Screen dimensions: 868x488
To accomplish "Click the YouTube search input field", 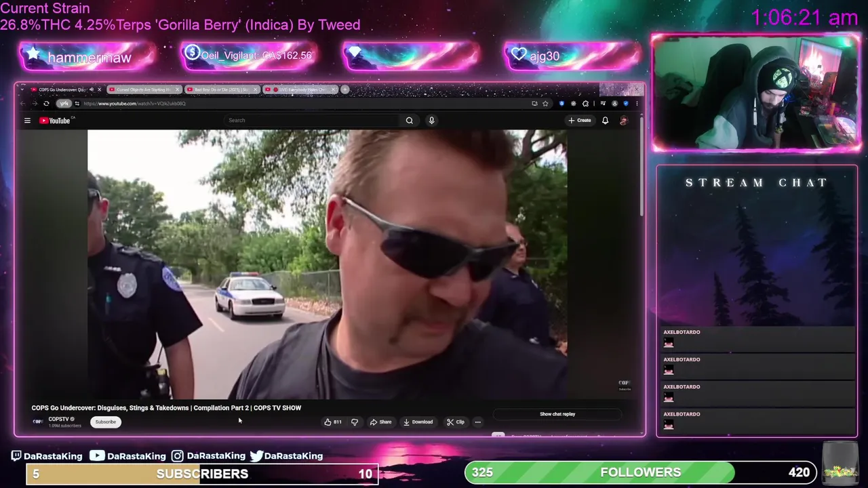I will pos(312,121).
